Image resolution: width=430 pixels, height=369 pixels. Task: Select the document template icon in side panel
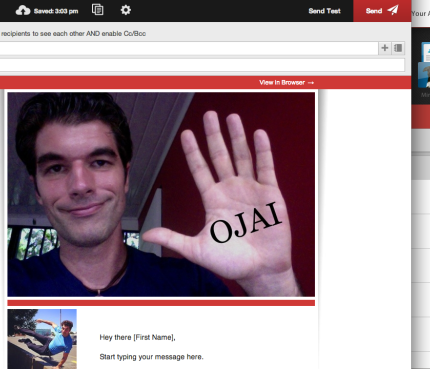tap(425, 52)
